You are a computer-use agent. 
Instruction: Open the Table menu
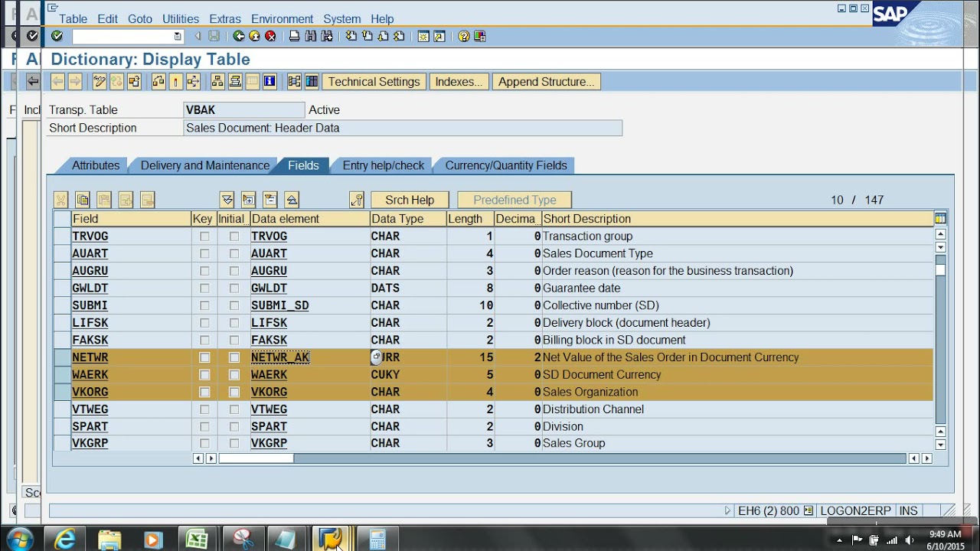73,19
